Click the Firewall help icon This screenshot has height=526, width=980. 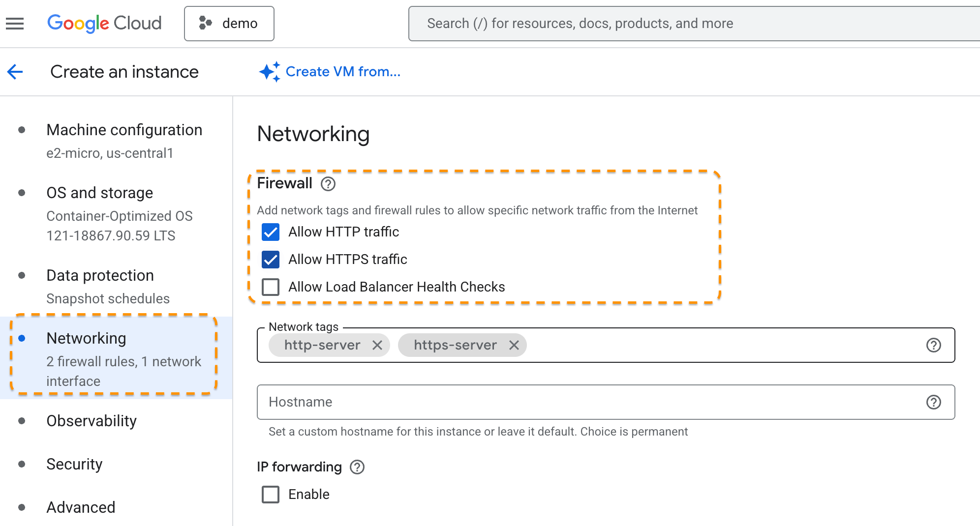tap(328, 184)
